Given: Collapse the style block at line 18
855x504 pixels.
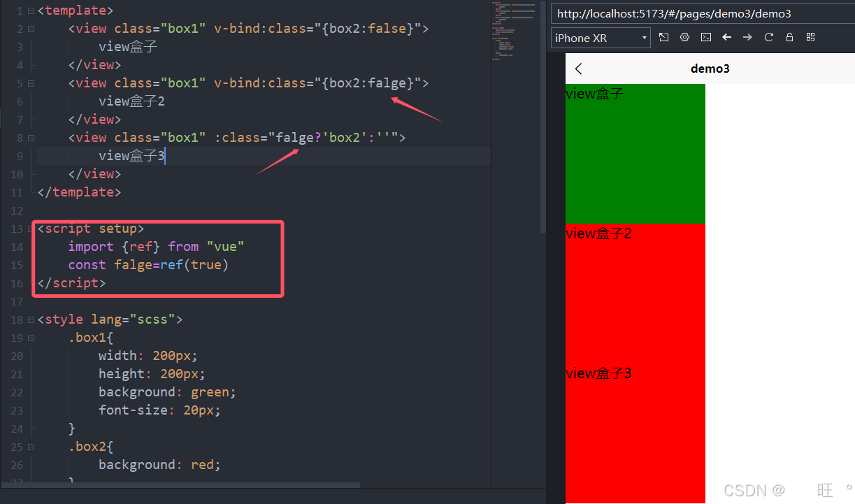Looking at the screenshot, I should pos(31,320).
